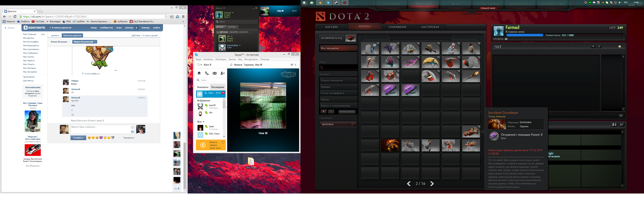Image resolution: width=644 pixels, height=203 pixels.
Task: Click Skype taskbar icon
Action: tap(328, 3)
